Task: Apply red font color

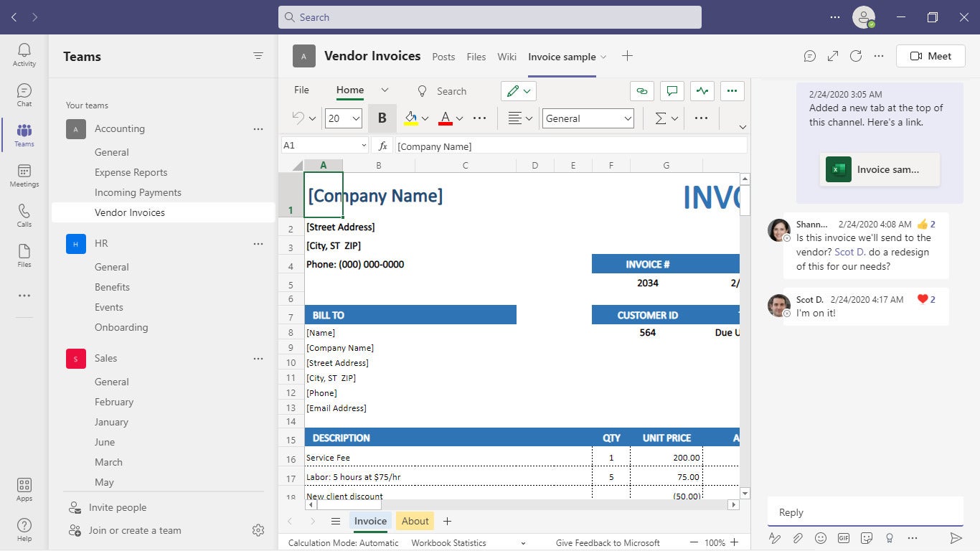Action: coord(446,118)
